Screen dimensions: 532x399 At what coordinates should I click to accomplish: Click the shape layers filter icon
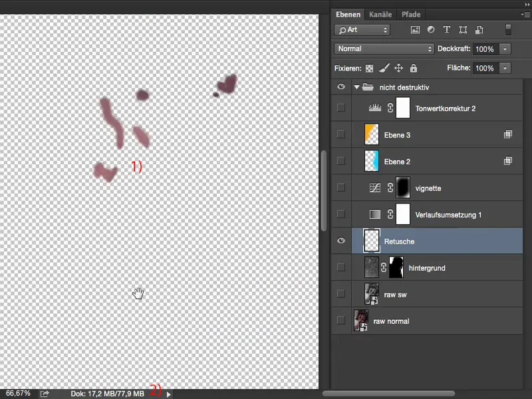[x=464, y=29]
